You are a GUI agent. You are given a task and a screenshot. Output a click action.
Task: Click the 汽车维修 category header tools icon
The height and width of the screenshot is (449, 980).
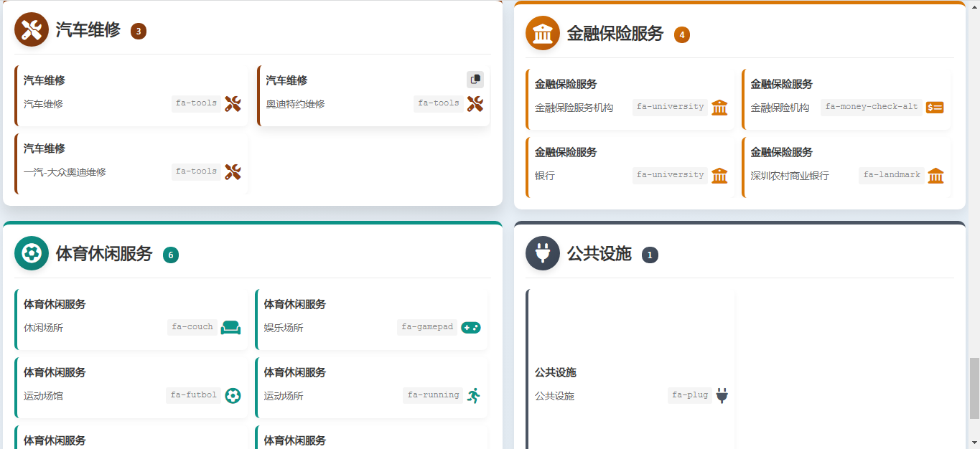pos(32,30)
